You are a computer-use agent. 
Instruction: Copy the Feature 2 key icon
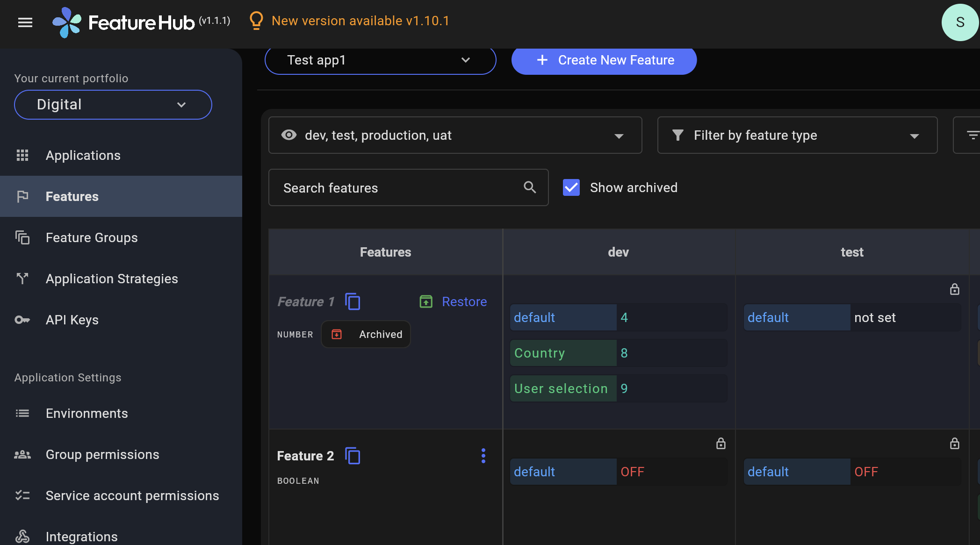tap(353, 456)
